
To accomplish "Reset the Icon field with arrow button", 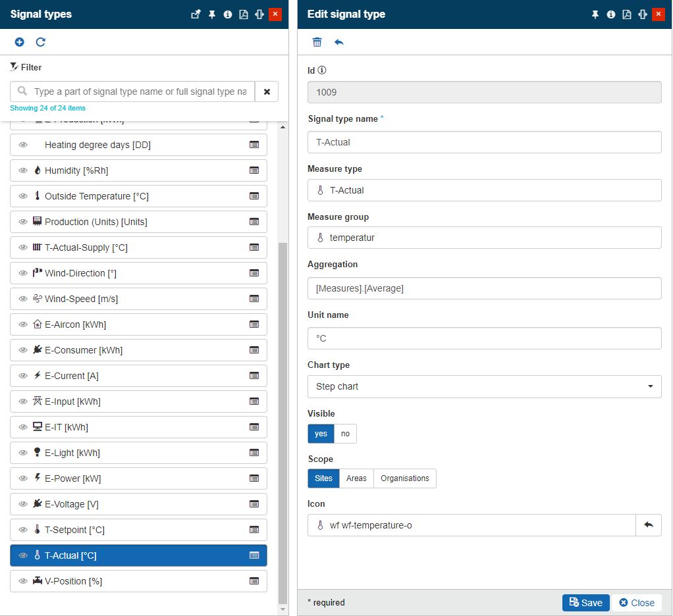I will pyautogui.click(x=648, y=525).
